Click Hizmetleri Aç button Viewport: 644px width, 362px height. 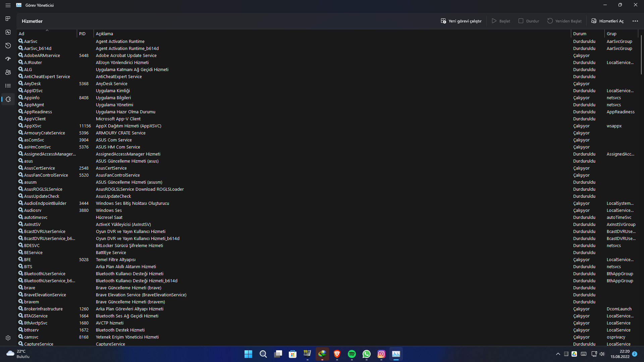(x=607, y=21)
